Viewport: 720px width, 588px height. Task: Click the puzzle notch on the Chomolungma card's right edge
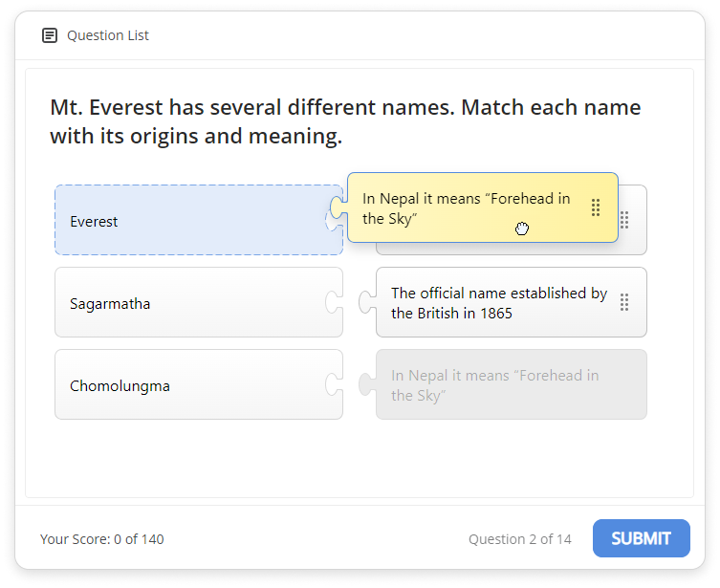click(x=333, y=385)
